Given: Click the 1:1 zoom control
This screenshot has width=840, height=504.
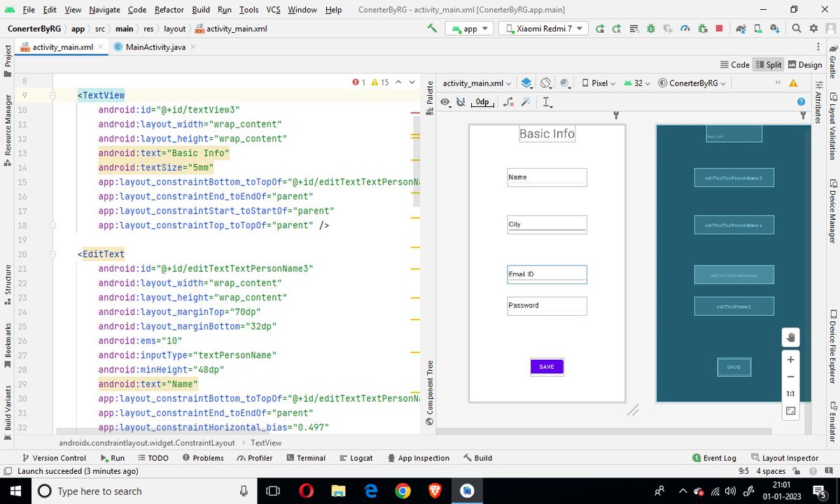Looking at the screenshot, I should coord(790,393).
